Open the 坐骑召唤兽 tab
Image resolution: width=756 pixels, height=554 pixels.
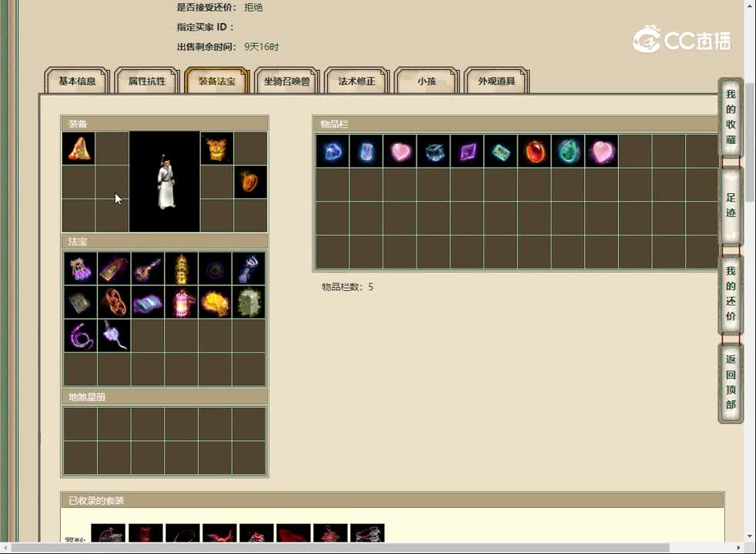pos(287,81)
